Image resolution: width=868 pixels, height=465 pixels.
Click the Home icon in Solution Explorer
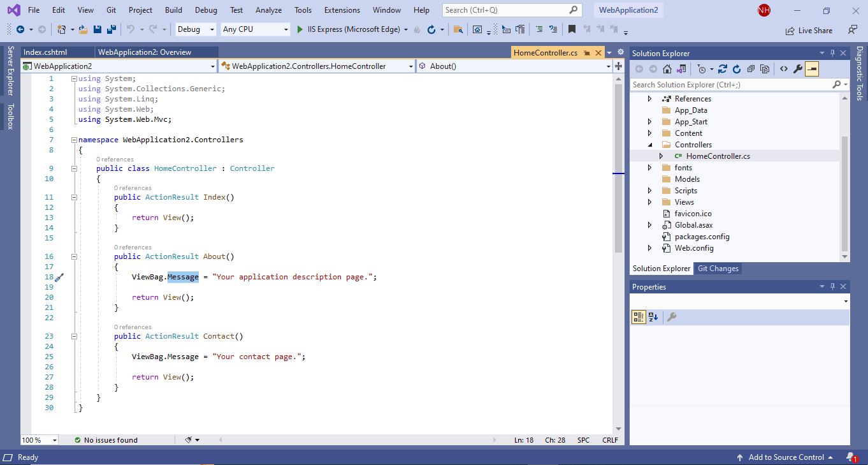667,69
